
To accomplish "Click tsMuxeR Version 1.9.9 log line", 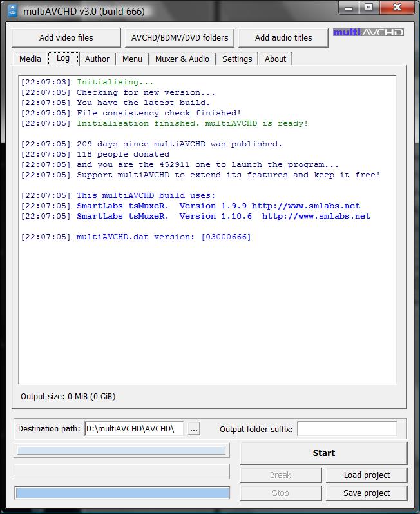I will (x=190, y=206).
